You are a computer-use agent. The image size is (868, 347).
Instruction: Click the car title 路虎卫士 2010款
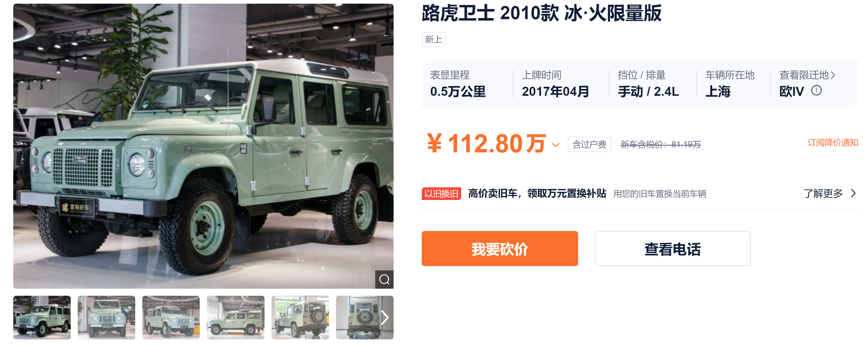[x=490, y=14]
